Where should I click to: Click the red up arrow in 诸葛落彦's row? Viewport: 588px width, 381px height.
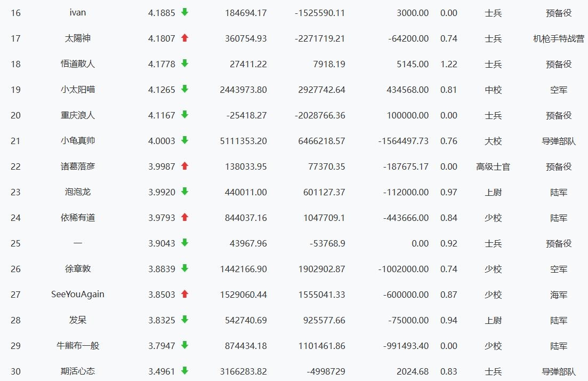(x=184, y=166)
